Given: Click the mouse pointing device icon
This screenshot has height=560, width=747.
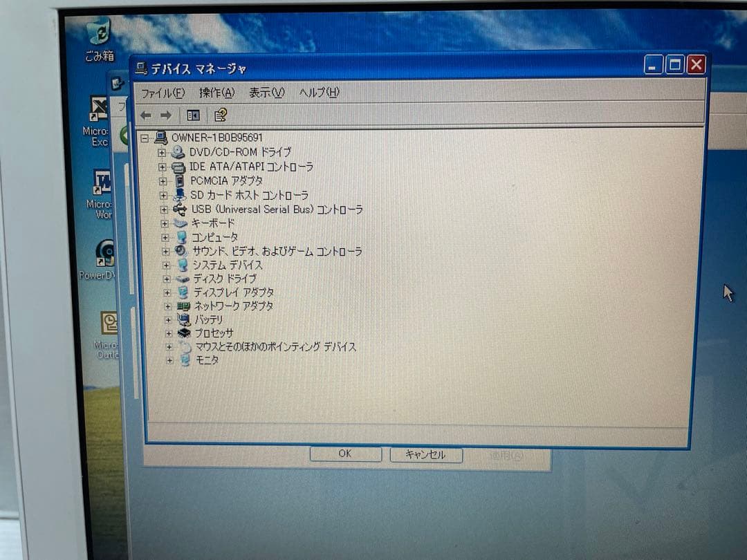Looking at the screenshot, I should (x=185, y=346).
